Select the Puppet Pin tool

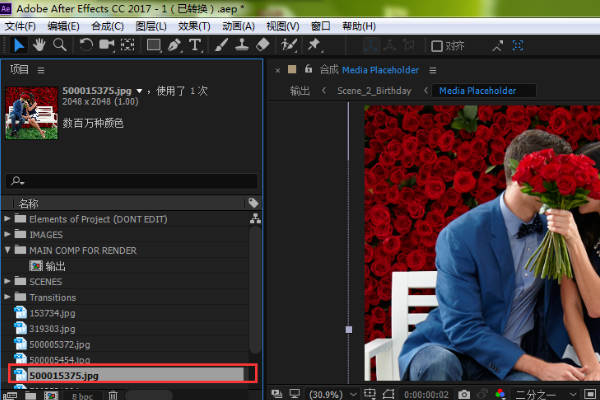coord(315,45)
